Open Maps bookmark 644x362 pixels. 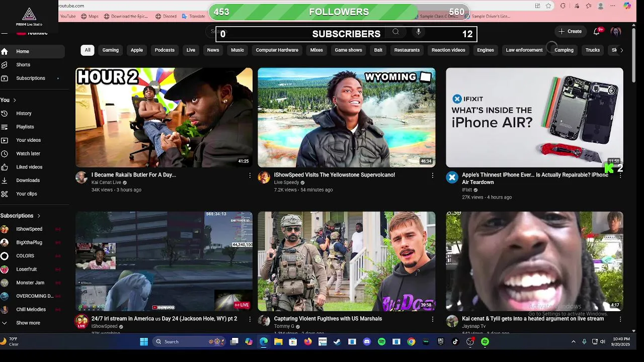pos(90,16)
